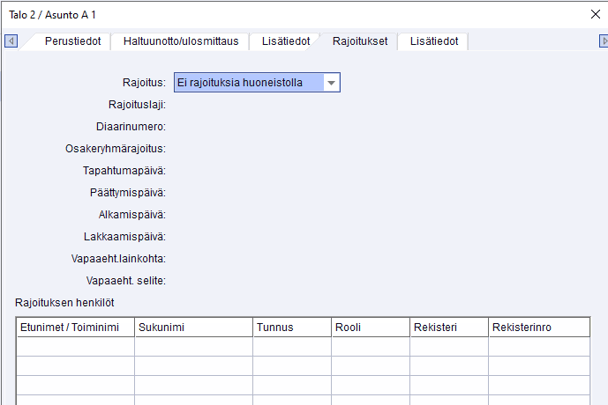The image size is (608, 405).
Task: Click the Etunimet / Toiminimi column header
Action: 76,327
